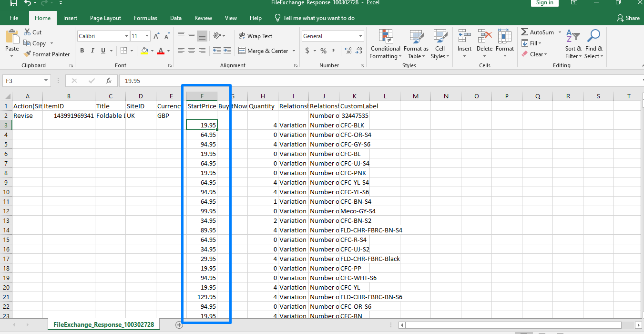644x334 pixels.
Task: Click the Share link
Action: tap(628, 18)
